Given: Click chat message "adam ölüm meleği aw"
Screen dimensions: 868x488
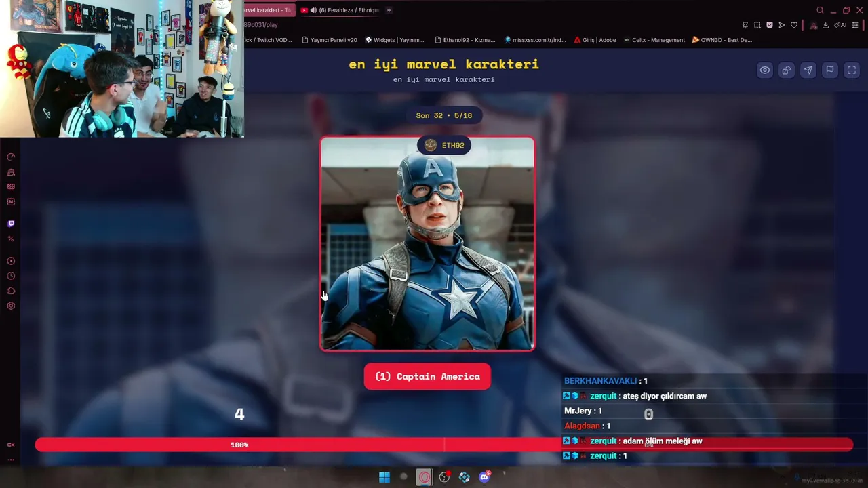Looking at the screenshot, I should (x=663, y=441).
